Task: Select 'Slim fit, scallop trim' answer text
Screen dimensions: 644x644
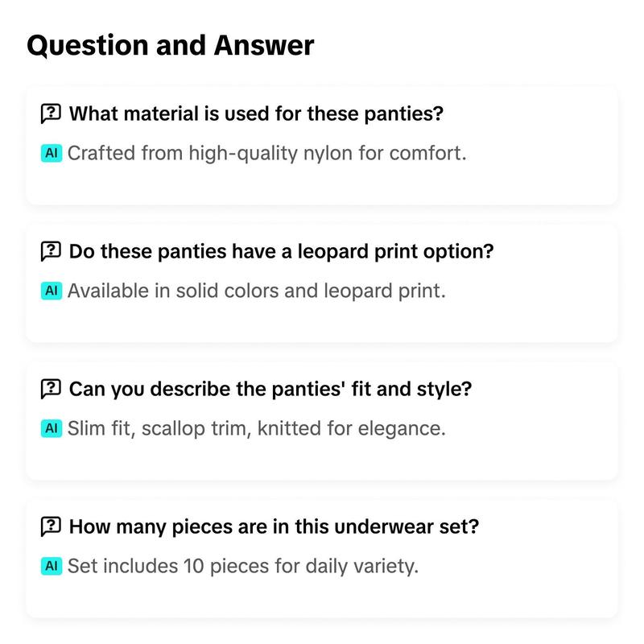Action: tap(257, 428)
